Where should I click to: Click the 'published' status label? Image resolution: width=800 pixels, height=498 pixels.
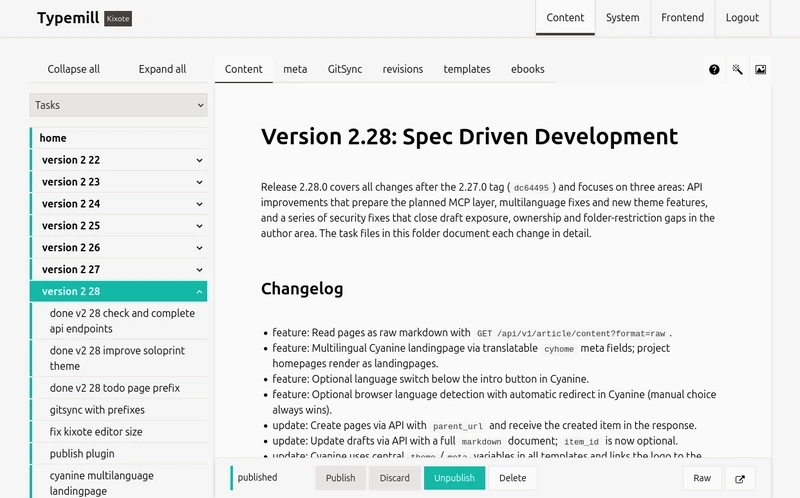click(x=257, y=478)
